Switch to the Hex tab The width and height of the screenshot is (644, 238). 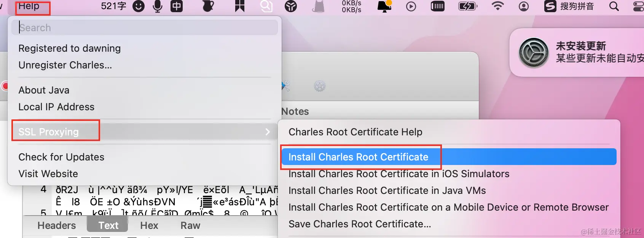point(149,225)
